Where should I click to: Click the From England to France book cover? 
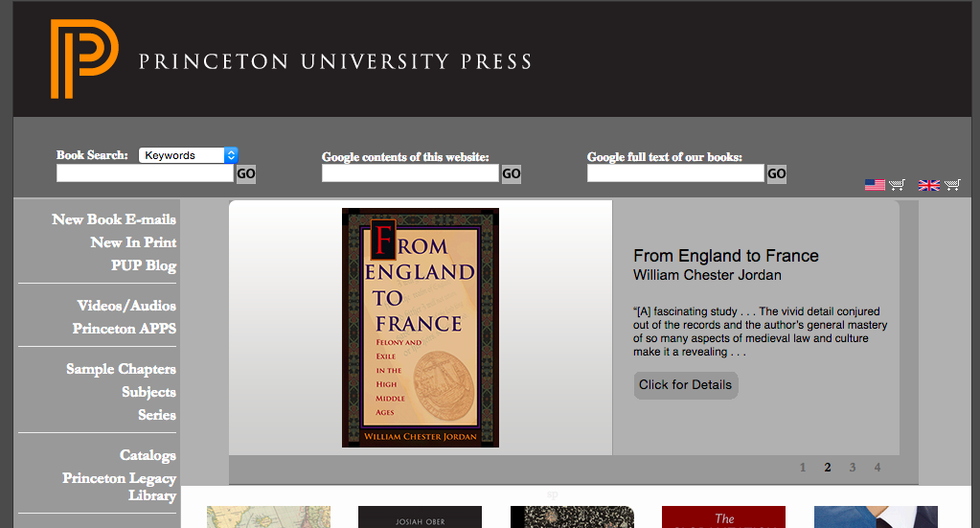click(x=421, y=328)
